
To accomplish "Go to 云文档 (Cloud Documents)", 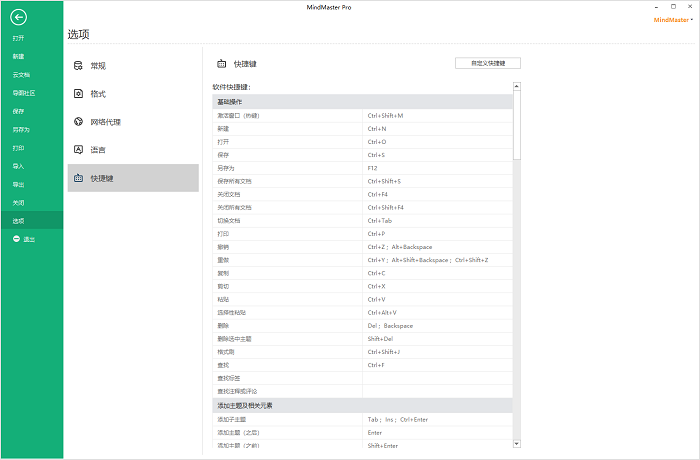I will [21, 75].
